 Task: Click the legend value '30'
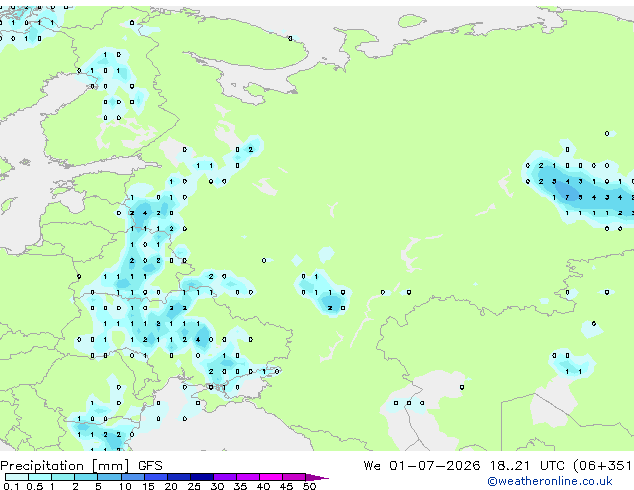(217, 486)
